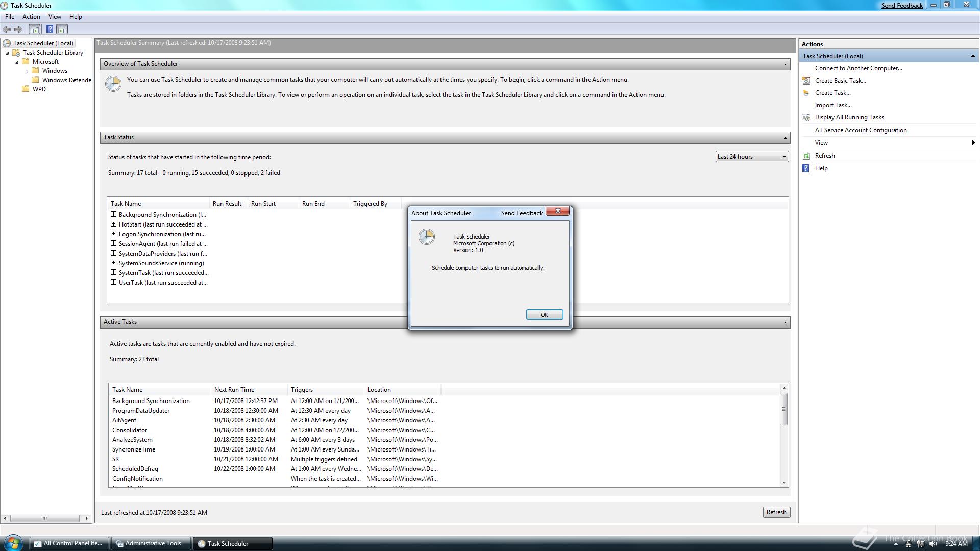Select the ProgramDataUpdater active task row
This screenshot has height=551, width=980.
point(275,411)
